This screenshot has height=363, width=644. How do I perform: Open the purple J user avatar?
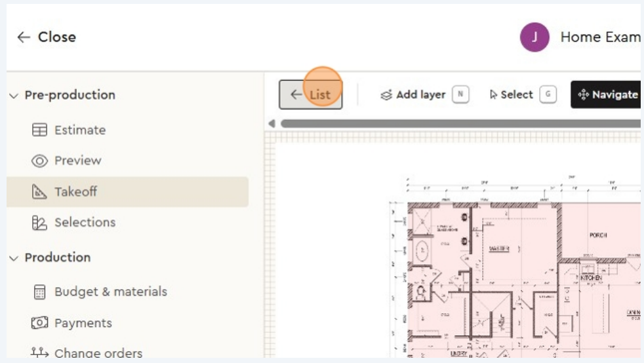[x=534, y=37]
